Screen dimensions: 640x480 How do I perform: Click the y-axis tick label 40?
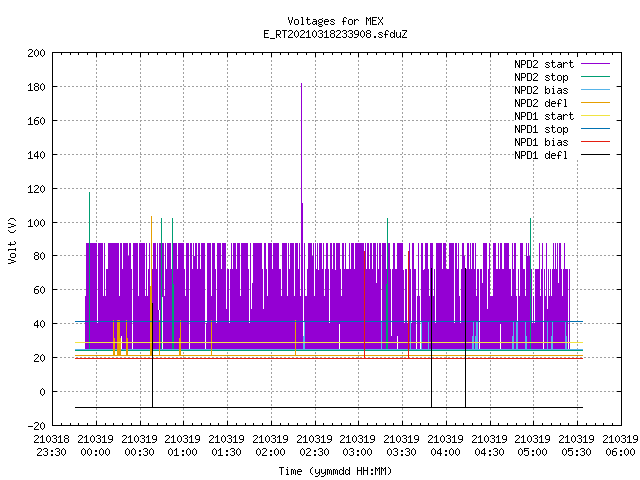point(39,324)
